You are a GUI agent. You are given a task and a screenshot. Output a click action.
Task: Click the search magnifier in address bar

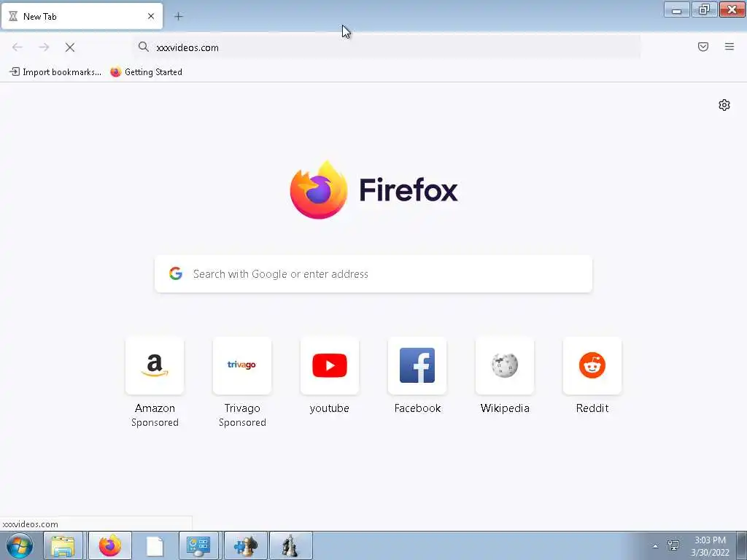tap(144, 47)
